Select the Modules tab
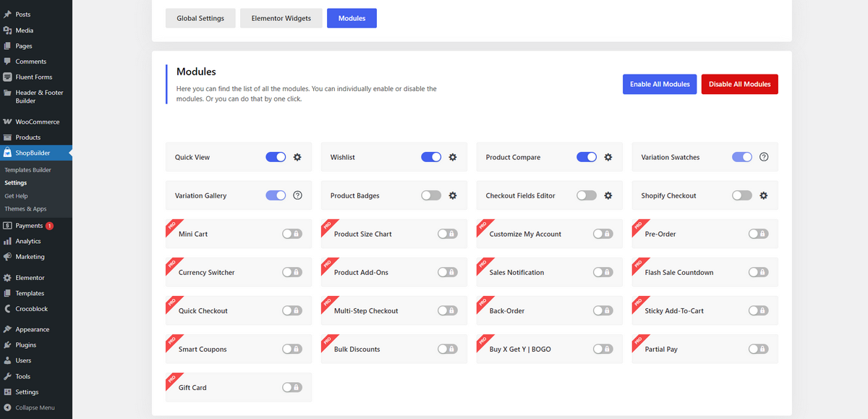The height and width of the screenshot is (419, 868). [x=352, y=18]
